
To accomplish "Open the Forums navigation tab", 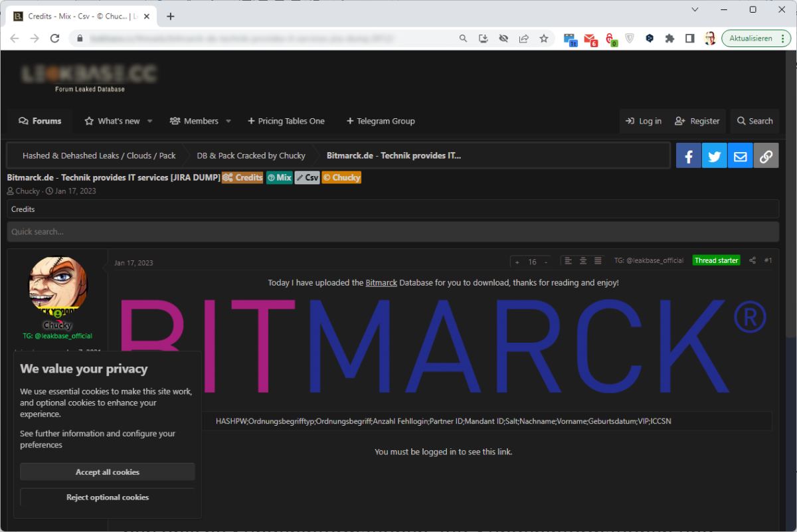I will pyautogui.click(x=40, y=121).
